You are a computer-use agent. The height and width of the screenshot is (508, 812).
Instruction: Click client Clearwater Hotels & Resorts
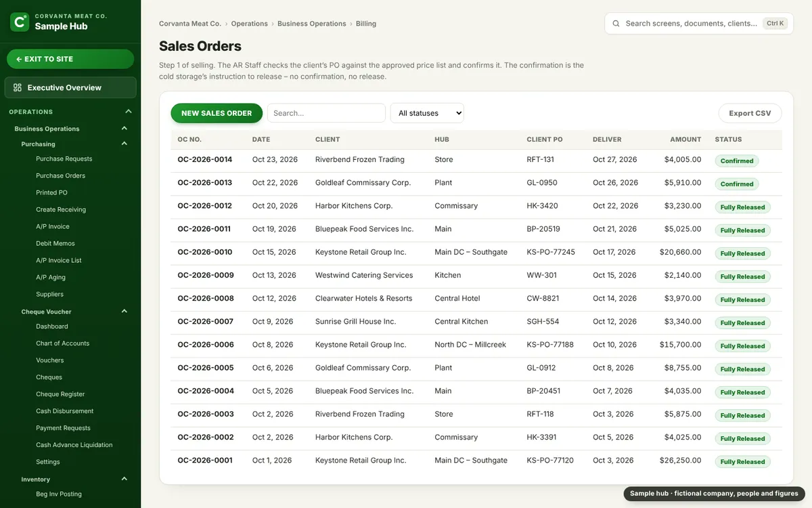[364, 299]
